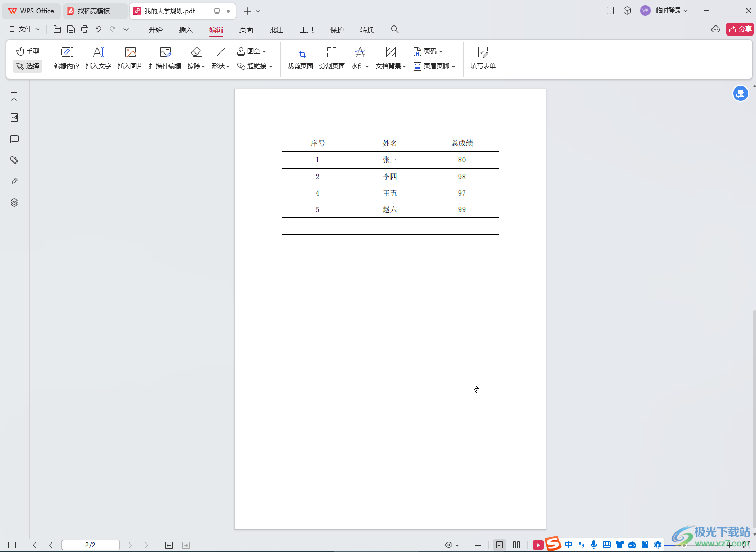756x552 pixels.
Task: Open the Comments sidebar panel
Action: click(14, 139)
